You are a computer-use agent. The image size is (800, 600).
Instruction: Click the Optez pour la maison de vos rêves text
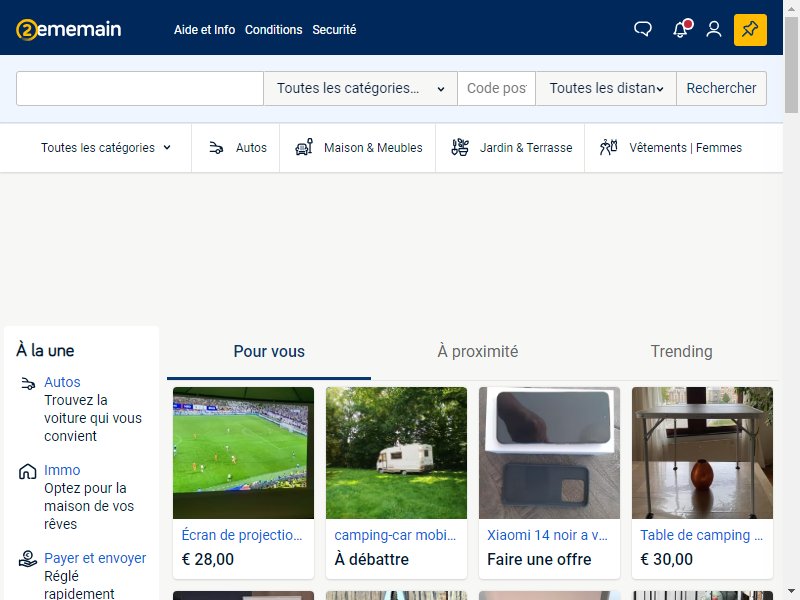[x=89, y=506]
